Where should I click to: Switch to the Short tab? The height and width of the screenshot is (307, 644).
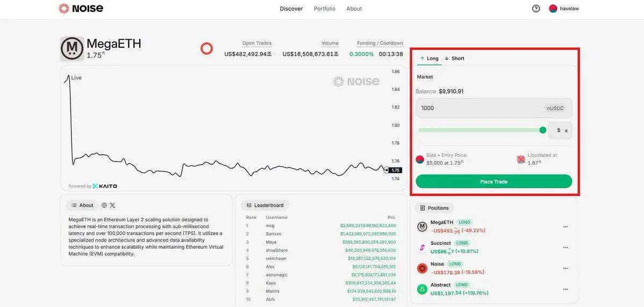[x=454, y=59]
